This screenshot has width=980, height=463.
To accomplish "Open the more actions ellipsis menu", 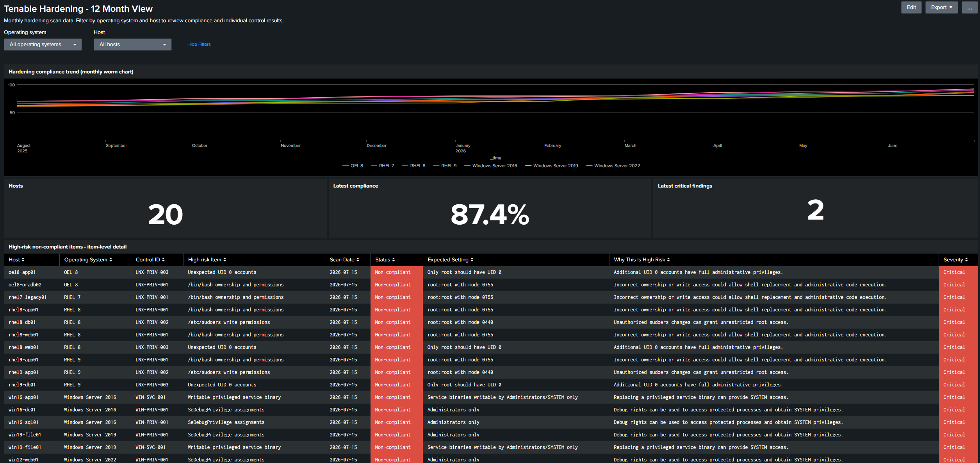I will coord(969,7).
